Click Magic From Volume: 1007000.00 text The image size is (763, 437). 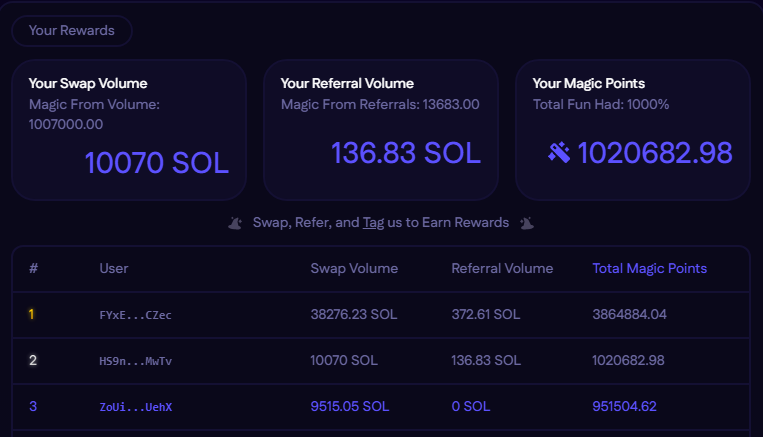[94, 114]
